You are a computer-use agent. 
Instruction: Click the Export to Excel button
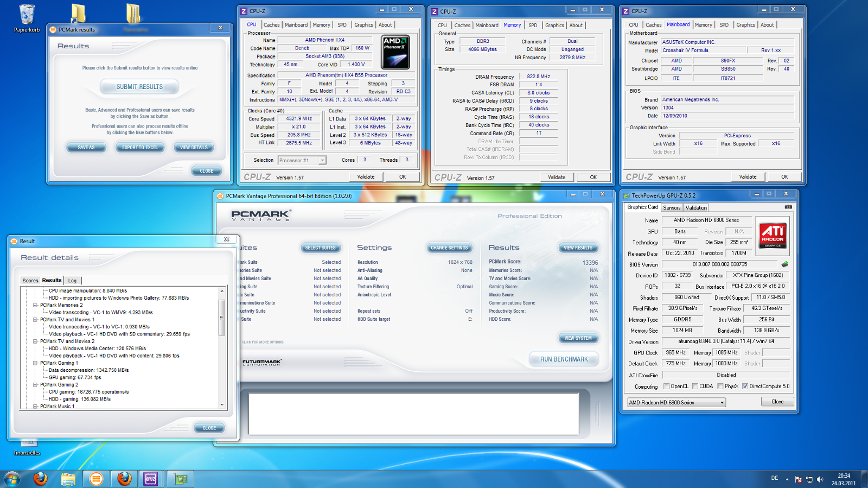[140, 148]
